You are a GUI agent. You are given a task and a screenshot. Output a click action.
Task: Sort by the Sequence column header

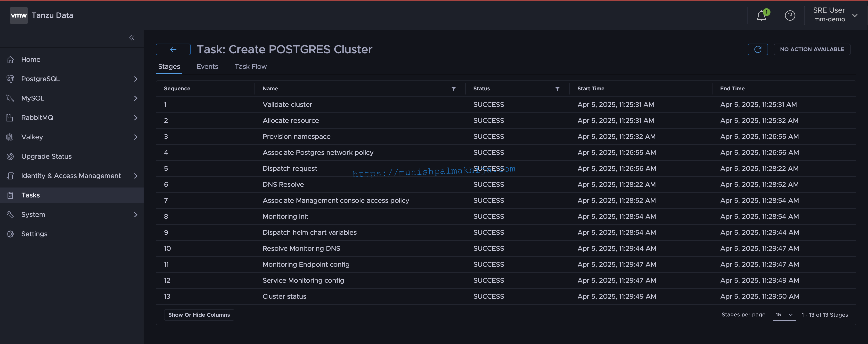coord(177,88)
